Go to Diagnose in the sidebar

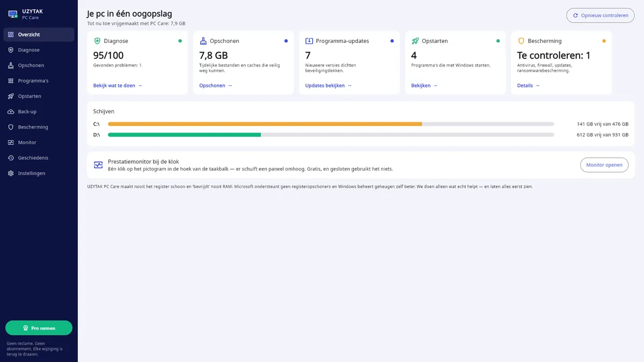tap(39, 50)
